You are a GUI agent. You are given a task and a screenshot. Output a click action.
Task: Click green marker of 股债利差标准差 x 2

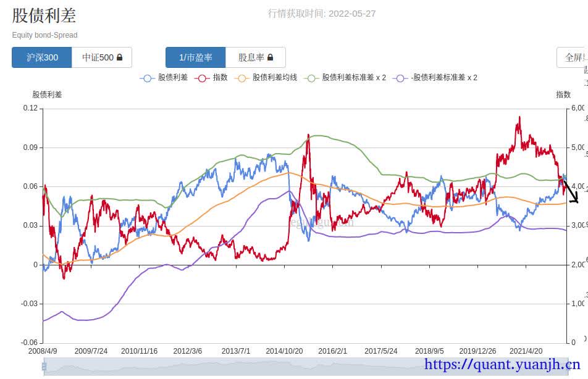pyautogui.click(x=311, y=78)
